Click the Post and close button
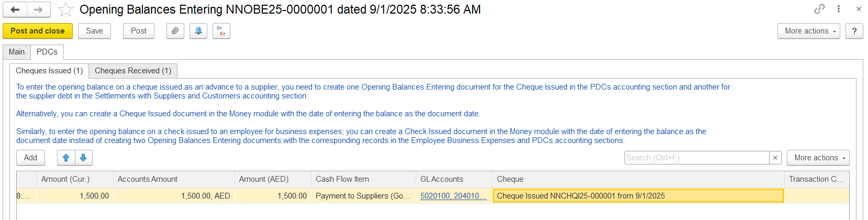868x220 pixels. (x=38, y=31)
